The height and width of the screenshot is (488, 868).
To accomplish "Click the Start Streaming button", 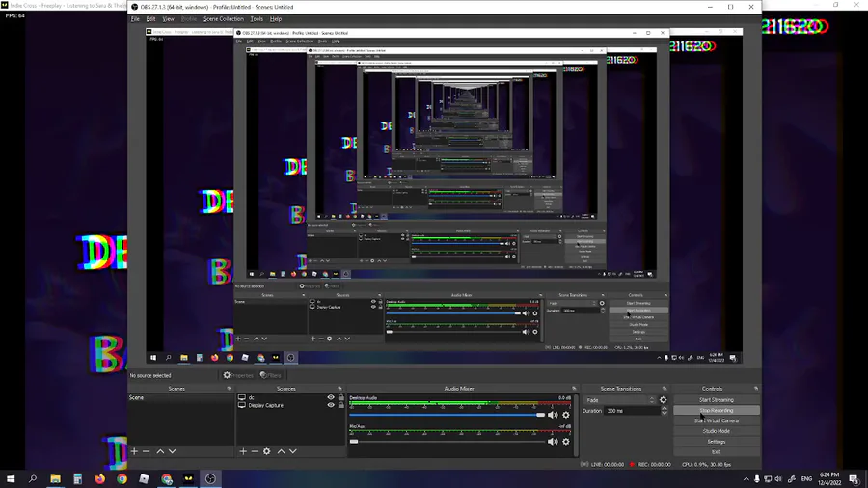I will pos(717,400).
